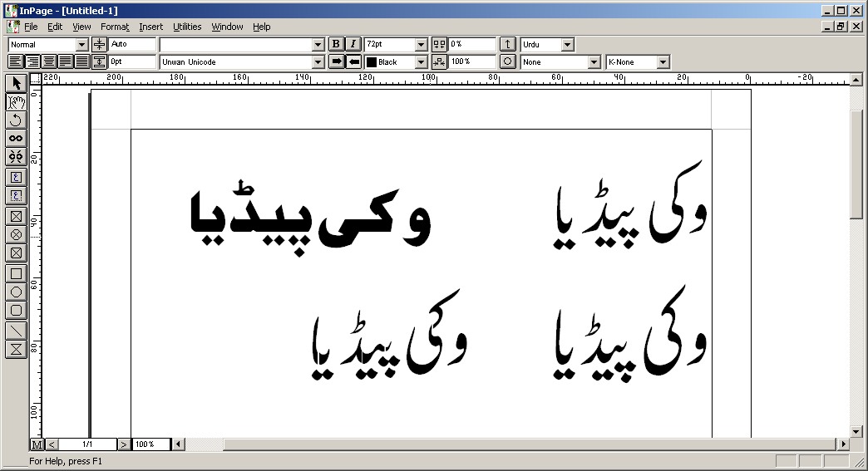Image resolution: width=868 pixels, height=471 pixels.
Task: Click the Auto line spacing field
Action: (131, 44)
